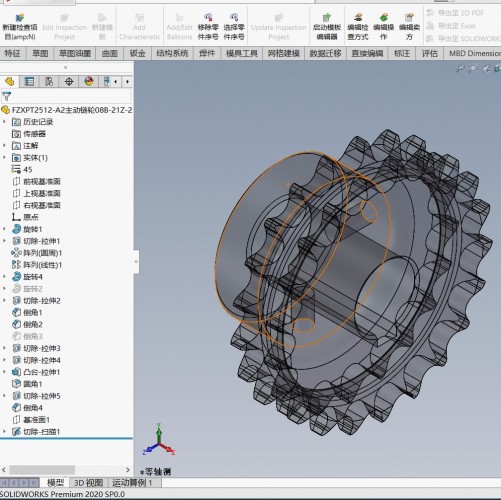The width and height of the screenshot is (501, 500).
Task: Show previous manager tabs with left arrow
Action: pos(115,81)
